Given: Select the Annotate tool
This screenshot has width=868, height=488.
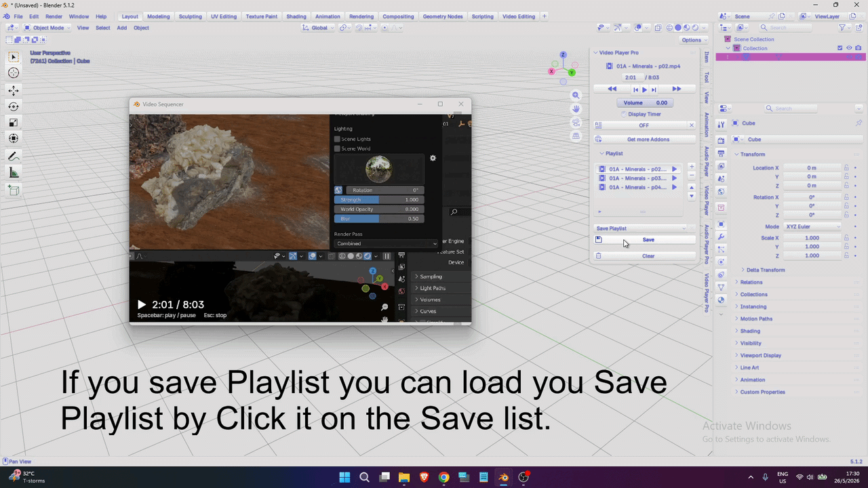Looking at the screenshot, I should click(x=14, y=157).
